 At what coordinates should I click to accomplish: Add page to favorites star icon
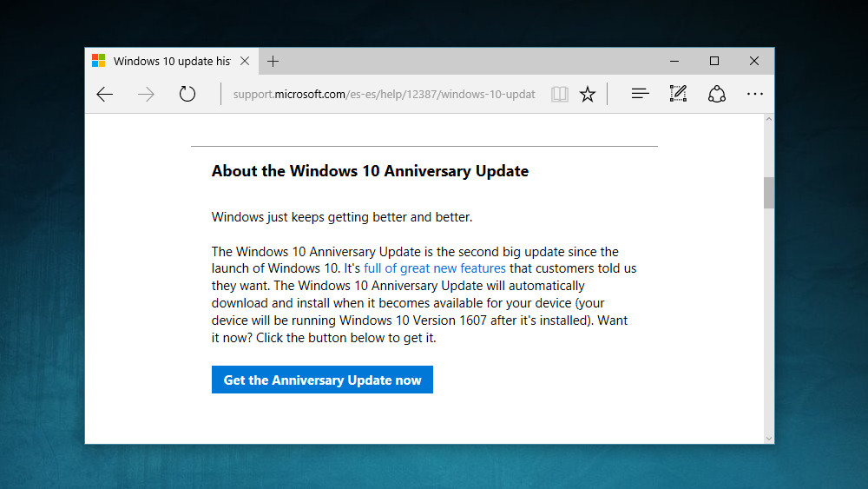(588, 94)
